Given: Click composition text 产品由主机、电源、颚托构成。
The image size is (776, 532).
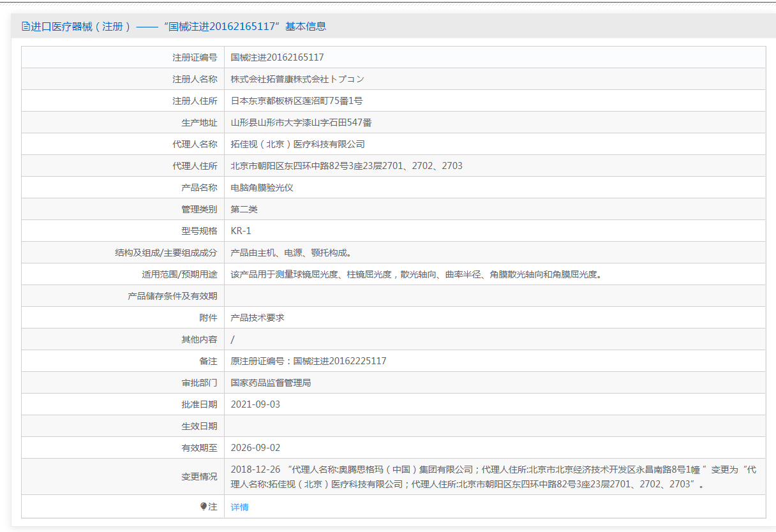Looking at the screenshot, I should pyautogui.click(x=291, y=253).
